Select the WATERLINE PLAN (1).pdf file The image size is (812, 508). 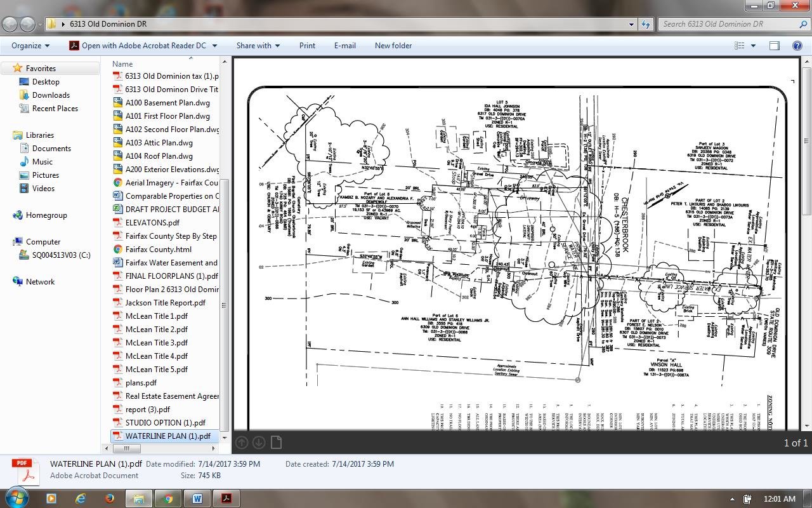click(166, 436)
